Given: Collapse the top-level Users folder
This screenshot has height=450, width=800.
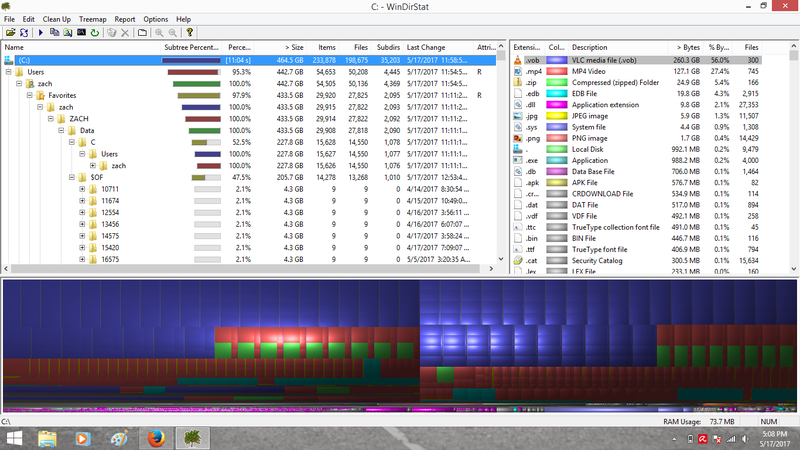Looking at the screenshot, I should point(9,72).
